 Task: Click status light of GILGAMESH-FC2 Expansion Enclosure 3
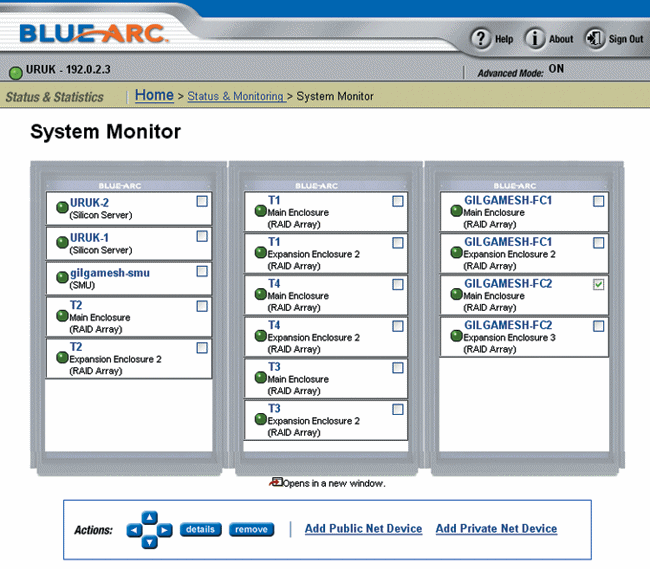point(456,336)
